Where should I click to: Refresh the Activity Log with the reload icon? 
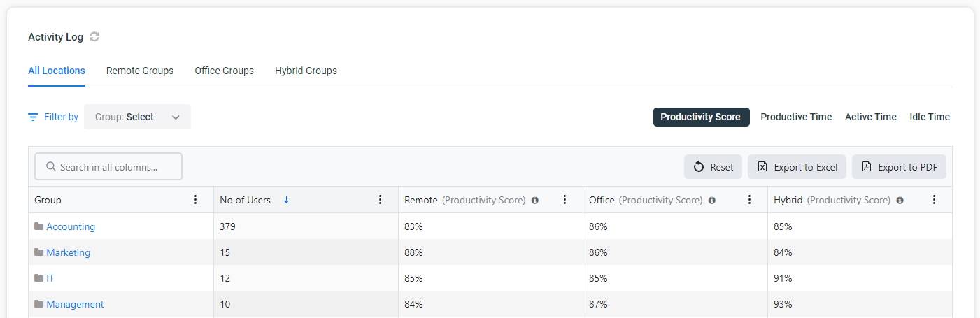[94, 37]
